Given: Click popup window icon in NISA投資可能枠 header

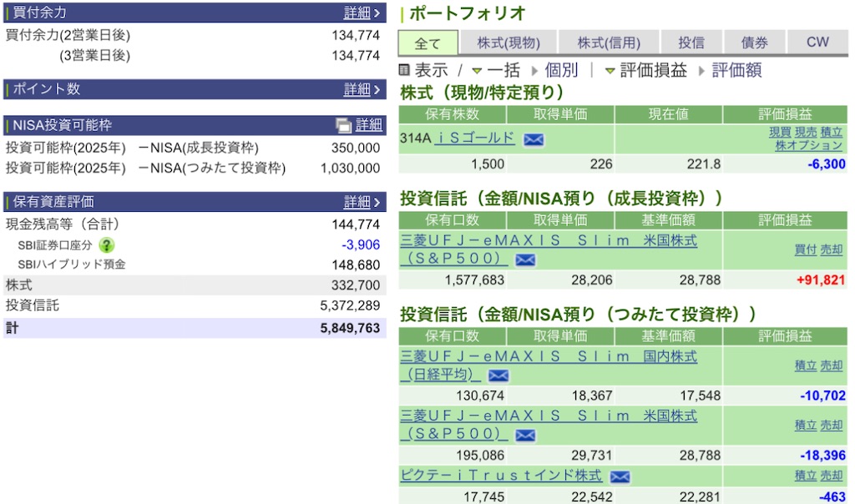Looking at the screenshot, I should pos(343,126).
